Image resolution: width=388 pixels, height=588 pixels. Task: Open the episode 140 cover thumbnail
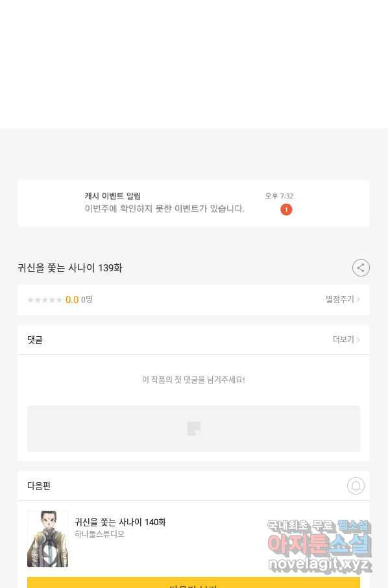coord(47,539)
